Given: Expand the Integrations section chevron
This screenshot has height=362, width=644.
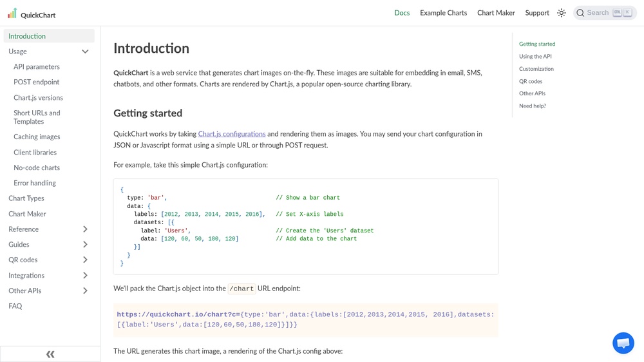Looking at the screenshot, I should [85, 275].
